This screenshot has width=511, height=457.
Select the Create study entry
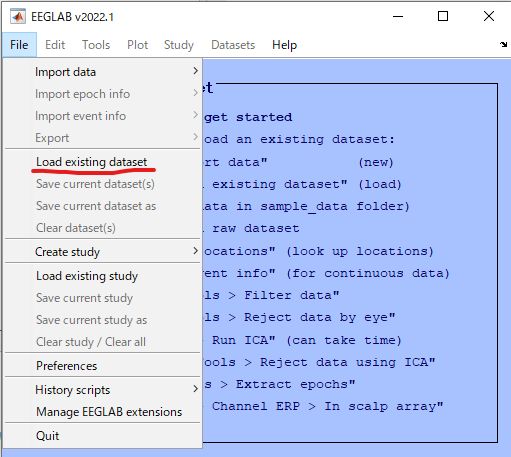click(x=67, y=252)
